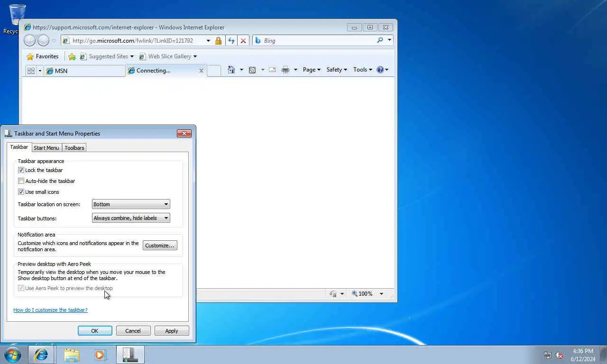Viewport: 607px width, 364px height.
Task: Click the Internet Explorer title bar icon
Action: (x=28, y=27)
